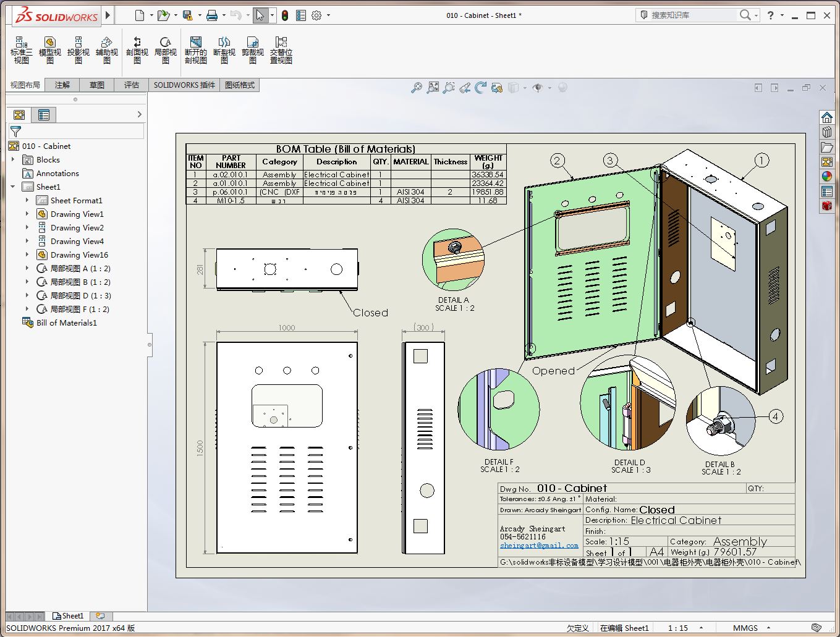Toggle the Hide/Show Items eye icon
Screen dimensions: 840x637
(x=538, y=88)
